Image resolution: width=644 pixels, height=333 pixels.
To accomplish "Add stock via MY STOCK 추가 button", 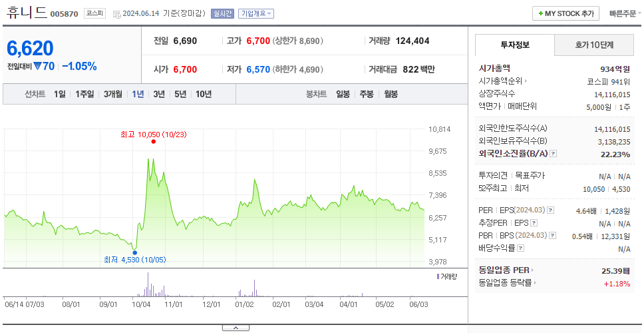I will click(566, 13).
